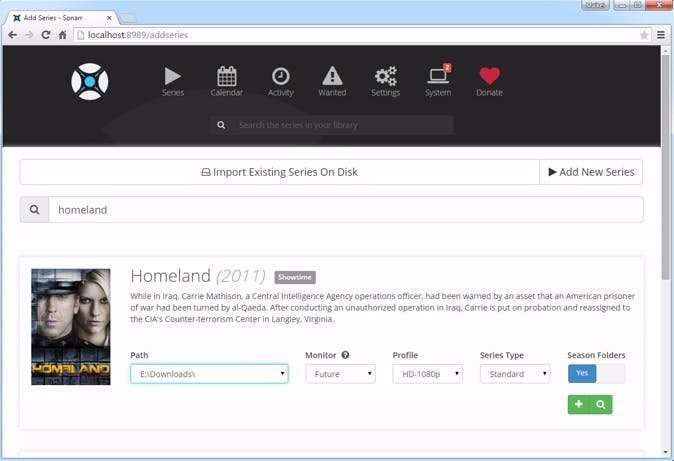Open the Monitor dropdown set to Future
674x461 pixels.
tap(340, 374)
